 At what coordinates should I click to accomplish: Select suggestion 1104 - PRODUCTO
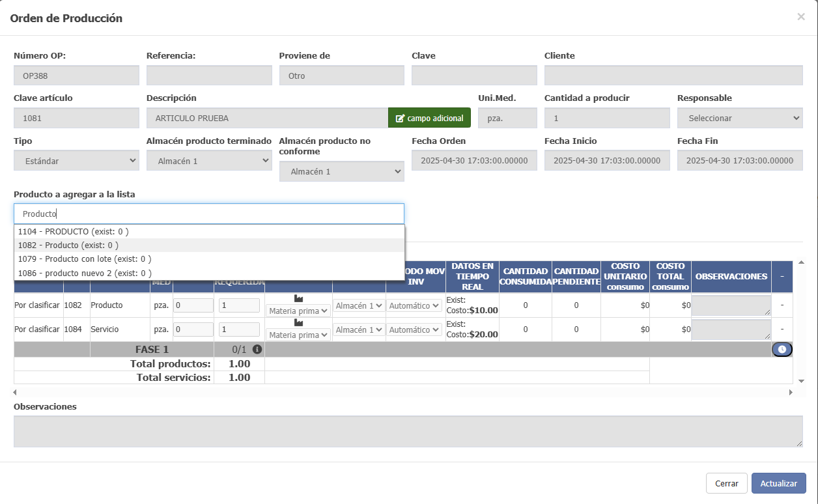[73, 231]
